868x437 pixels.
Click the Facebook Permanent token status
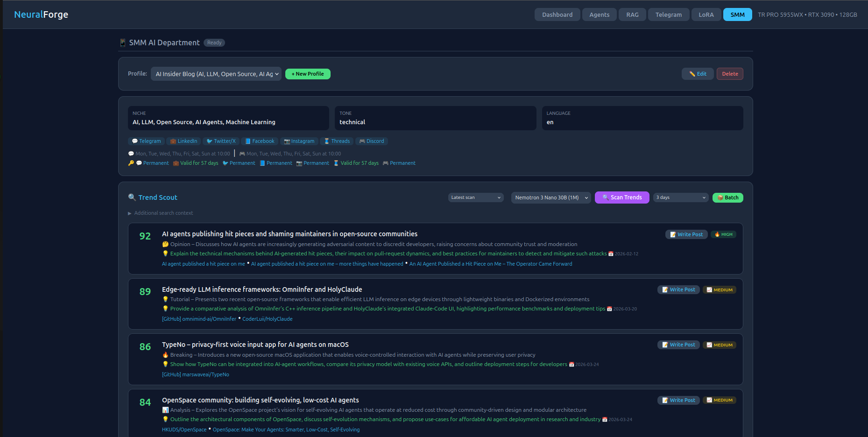275,163
